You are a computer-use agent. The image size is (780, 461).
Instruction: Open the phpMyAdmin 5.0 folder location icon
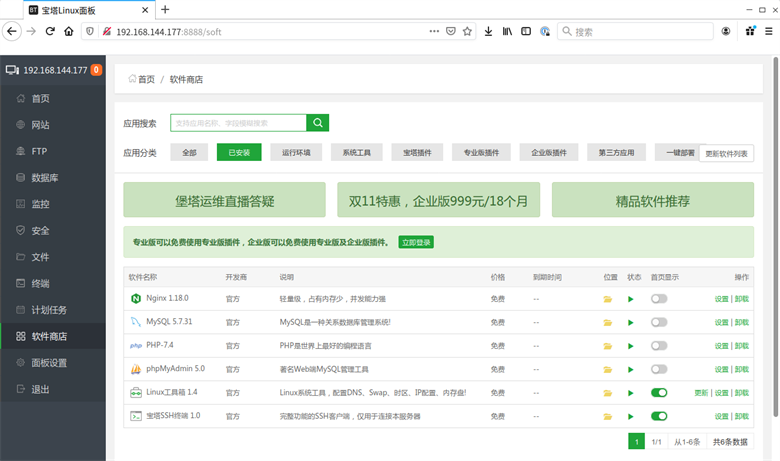(607, 369)
